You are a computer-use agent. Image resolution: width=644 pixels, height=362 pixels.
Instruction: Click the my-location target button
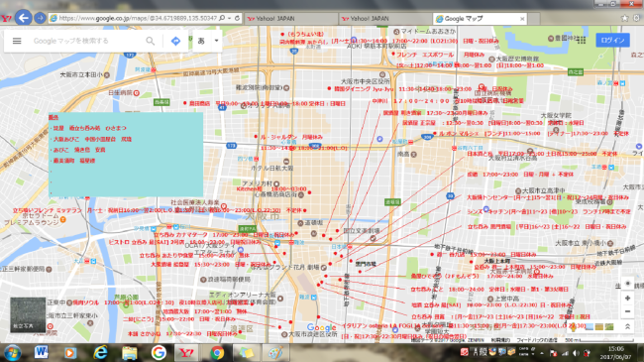click(627, 284)
